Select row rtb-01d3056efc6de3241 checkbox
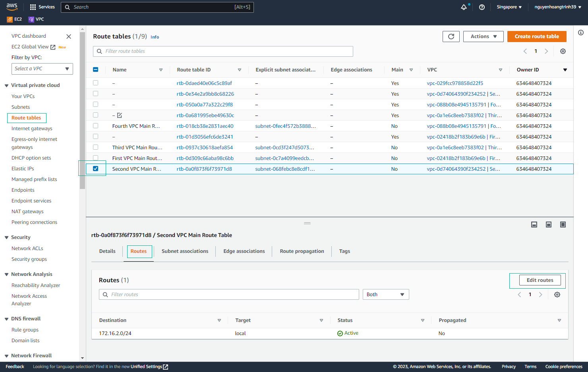Screen dimensions: 588x372 point(95,137)
